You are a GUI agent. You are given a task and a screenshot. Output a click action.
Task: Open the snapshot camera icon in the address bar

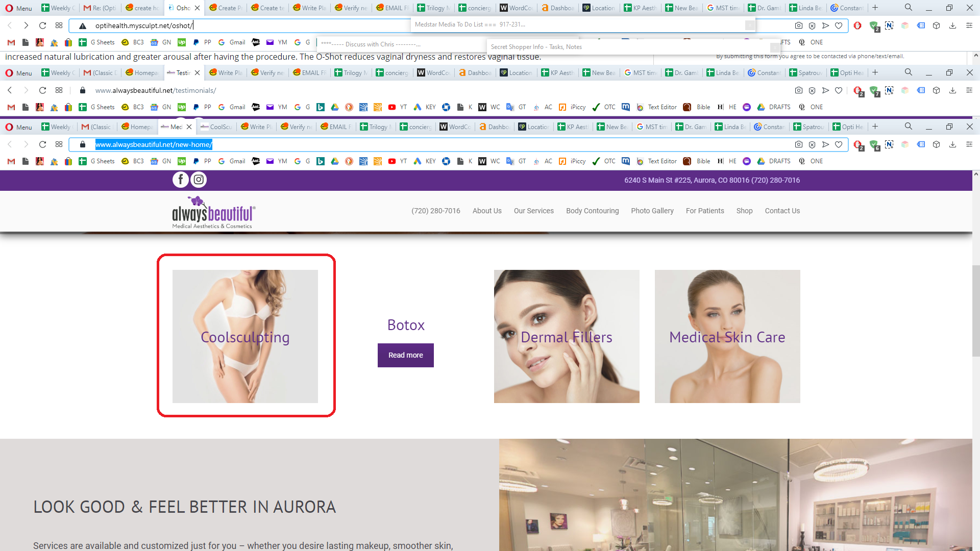pyautogui.click(x=799, y=144)
